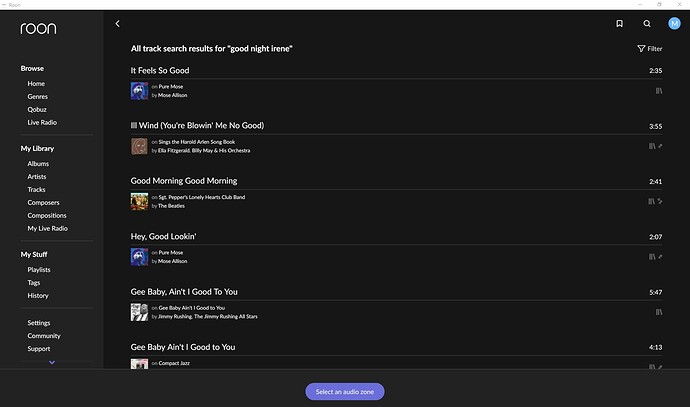Open Pure Mose album link under It Feels So Good
The image size is (690, 407).
pyautogui.click(x=171, y=87)
